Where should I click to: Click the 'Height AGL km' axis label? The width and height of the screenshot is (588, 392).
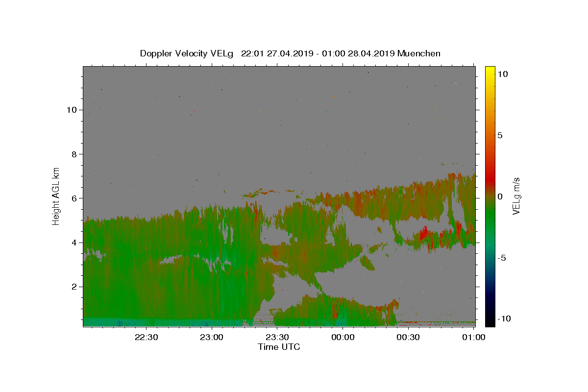point(56,196)
